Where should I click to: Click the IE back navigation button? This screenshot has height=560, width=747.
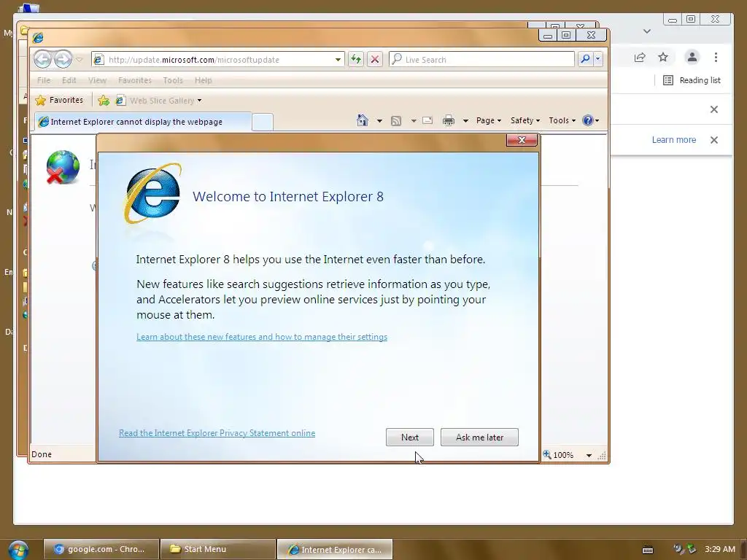pos(42,60)
